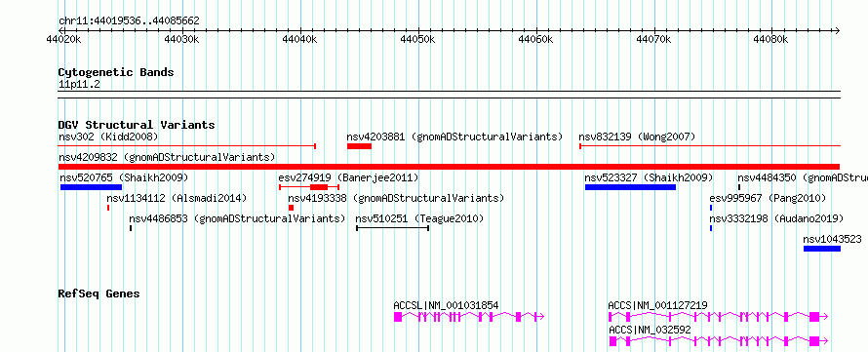Click the 44040k ruler tick label
The height and width of the screenshot is (352, 868).
pos(300,40)
